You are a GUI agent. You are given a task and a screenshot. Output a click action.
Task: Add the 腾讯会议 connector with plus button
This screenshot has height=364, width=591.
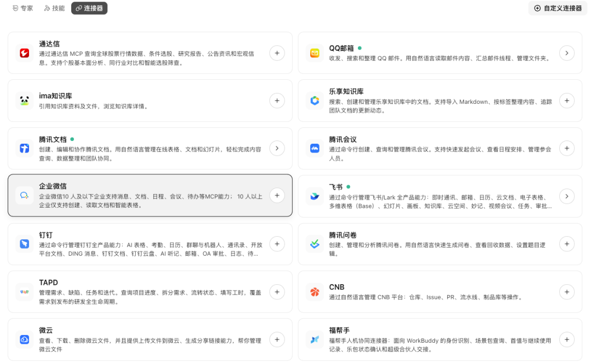[567, 148]
